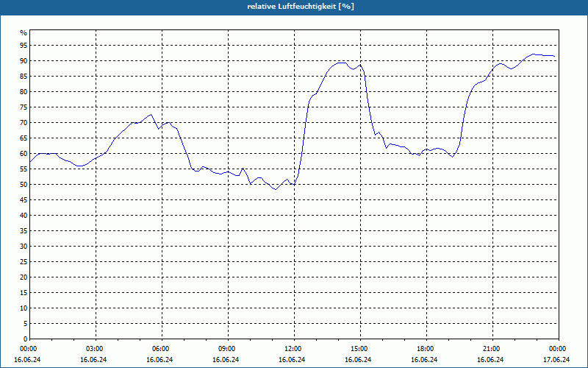The height and width of the screenshot is (368, 588).
Task: Click the '15:00' time label
Action: (x=360, y=349)
